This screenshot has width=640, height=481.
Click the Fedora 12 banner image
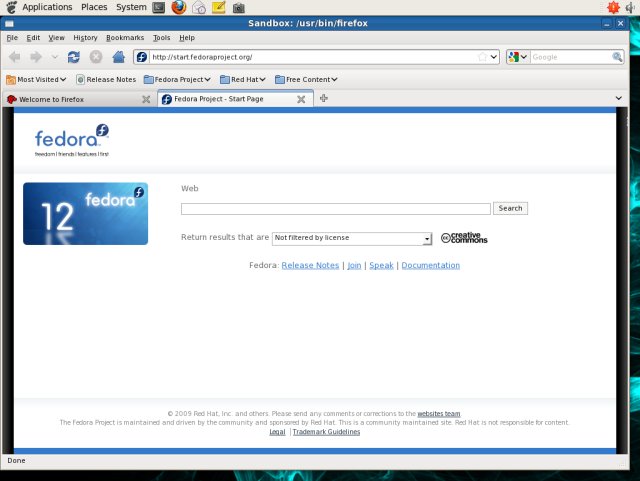tap(85, 213)
